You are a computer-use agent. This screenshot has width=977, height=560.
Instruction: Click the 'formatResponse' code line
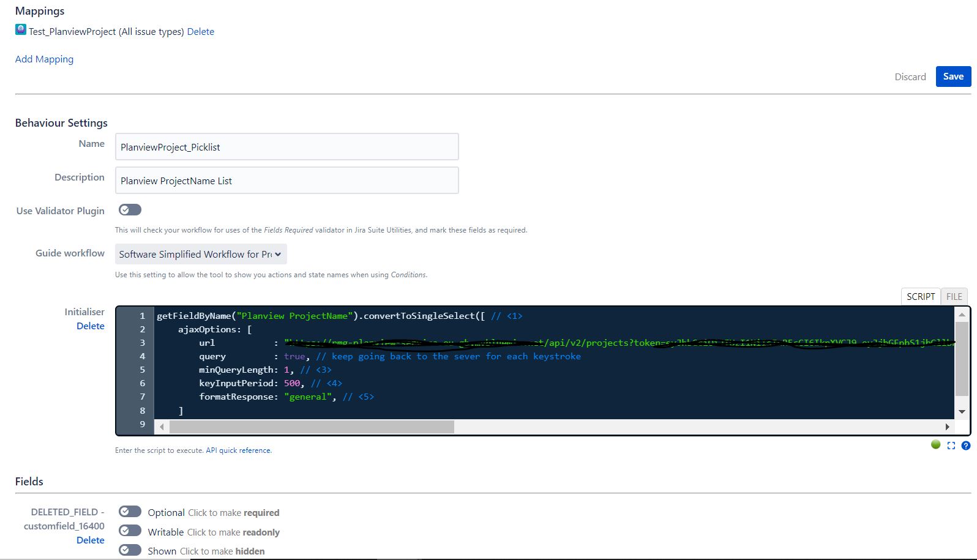[x=286, y=397]
